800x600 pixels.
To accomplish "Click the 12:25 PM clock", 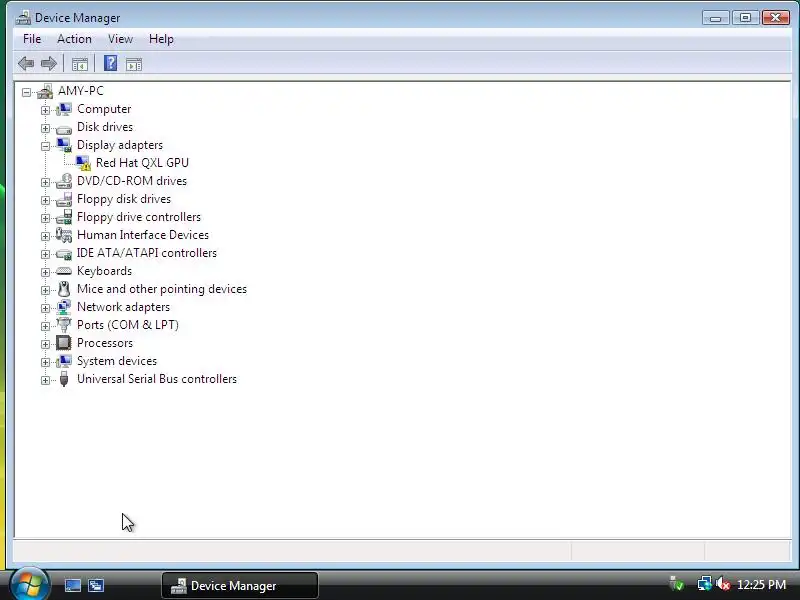I will tap(761, 584).
